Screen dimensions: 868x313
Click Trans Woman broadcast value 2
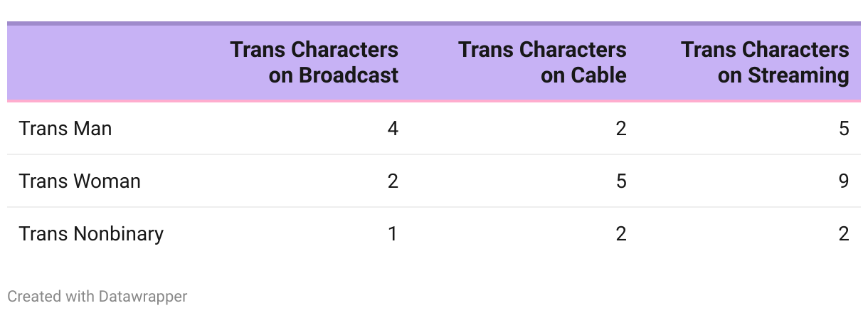click(393, 181)
